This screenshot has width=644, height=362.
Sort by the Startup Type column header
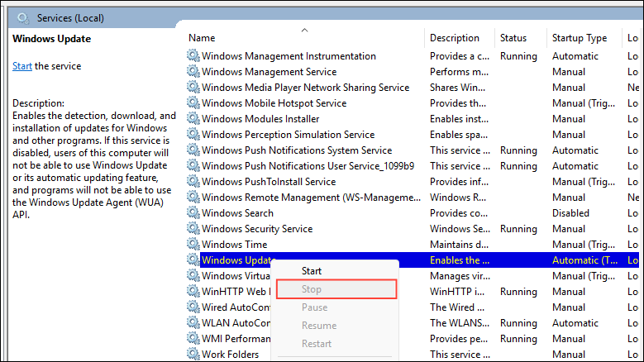pos(580,38)
